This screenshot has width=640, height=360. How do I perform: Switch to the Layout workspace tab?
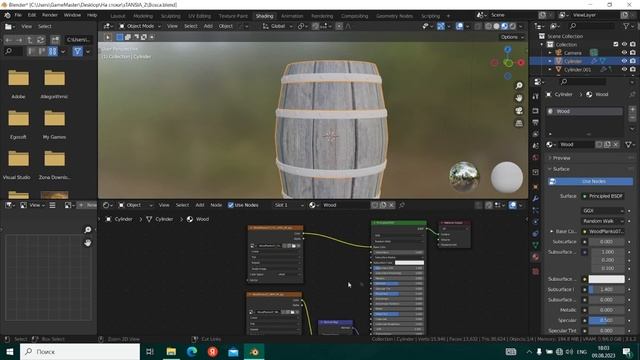point(118,16)
